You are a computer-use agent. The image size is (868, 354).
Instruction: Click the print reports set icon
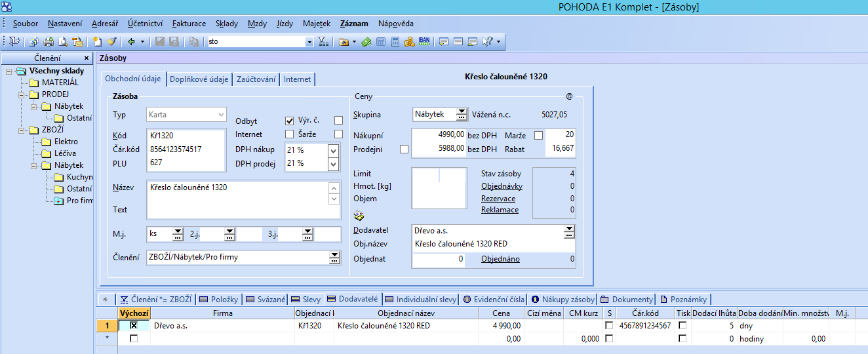pyautogui.click(x=33, y=41)
